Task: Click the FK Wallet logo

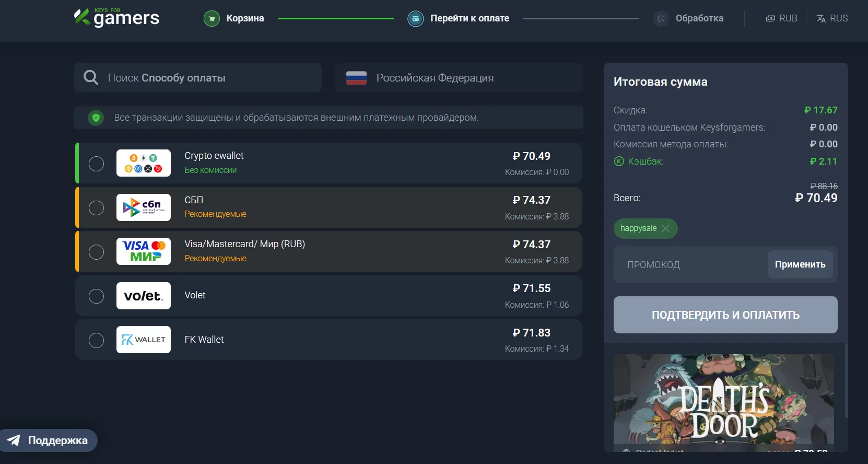Action: click(144, 340)
